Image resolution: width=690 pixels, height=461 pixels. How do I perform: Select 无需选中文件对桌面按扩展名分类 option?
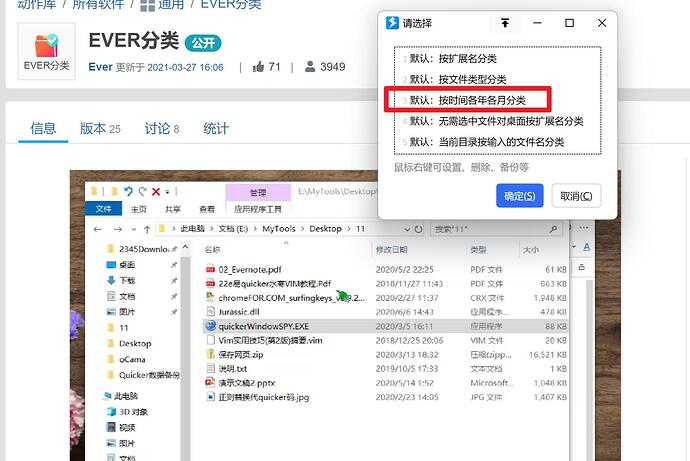[497, 121]
